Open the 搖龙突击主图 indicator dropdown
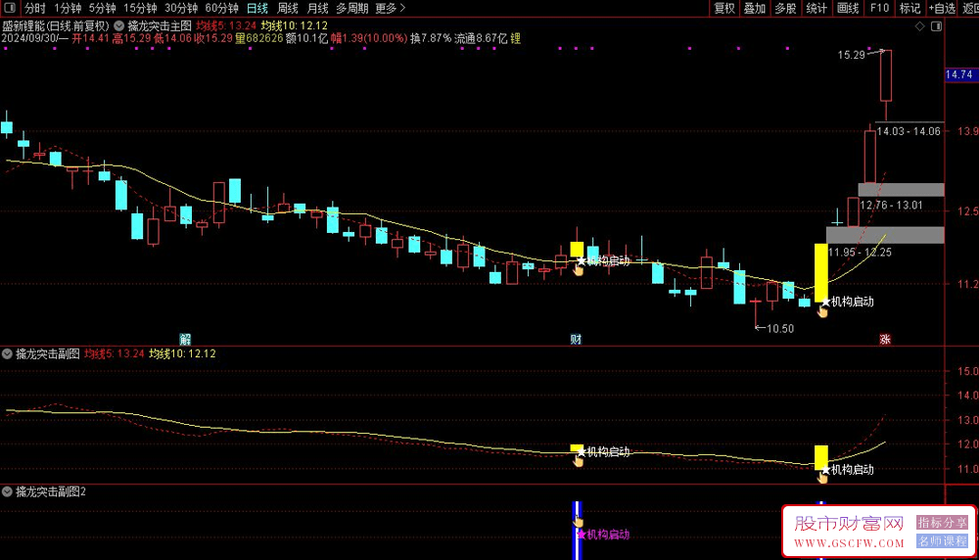Viewport: 979px width, 560px height. [x=118, y=26]
